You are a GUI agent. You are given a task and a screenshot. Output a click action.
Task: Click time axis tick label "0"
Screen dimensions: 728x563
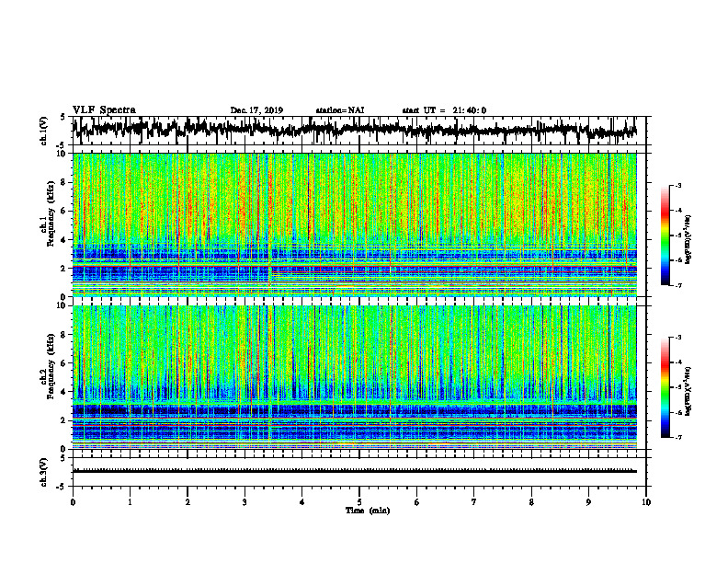(73, 502)
